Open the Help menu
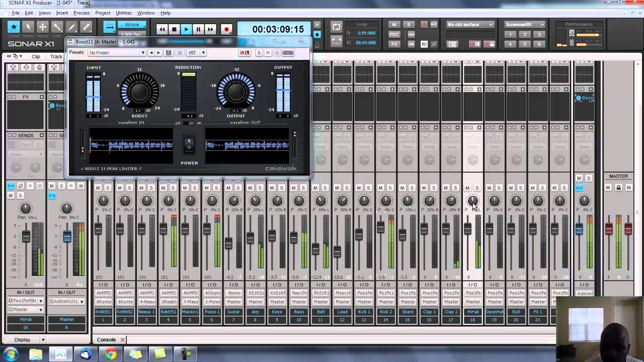Screen dimensions: 644x362 click(166, 13)
